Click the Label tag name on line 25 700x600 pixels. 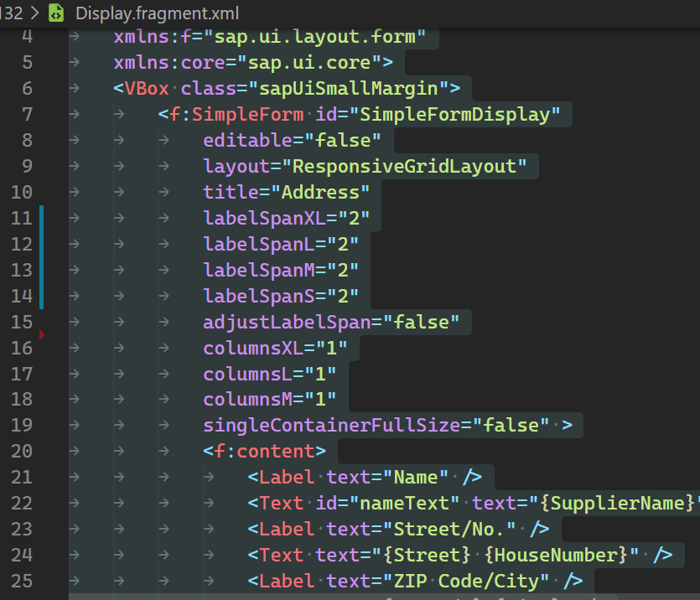coord(287,582)
